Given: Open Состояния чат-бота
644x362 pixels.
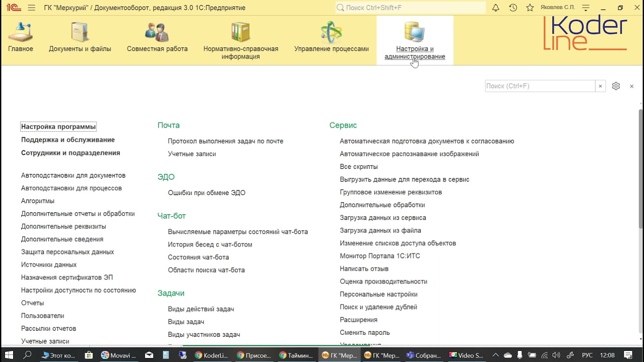Looking at the screenshot, I should pyautogui.click(x=199, y=257).
